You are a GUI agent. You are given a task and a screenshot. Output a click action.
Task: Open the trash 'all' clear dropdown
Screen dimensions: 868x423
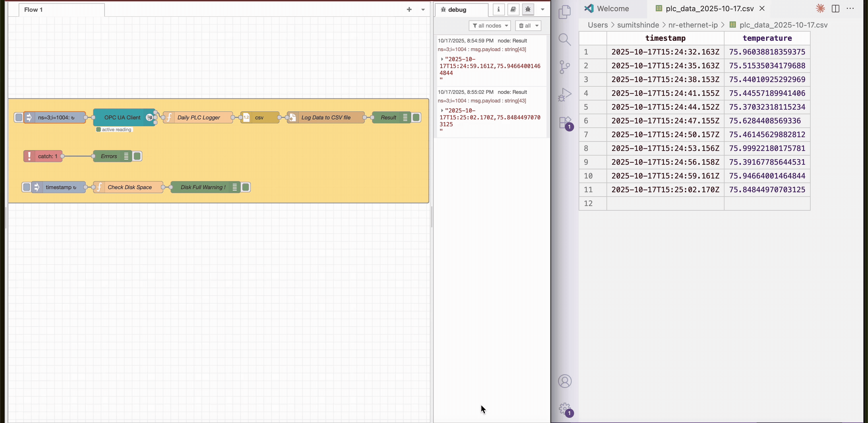[528, 26]
